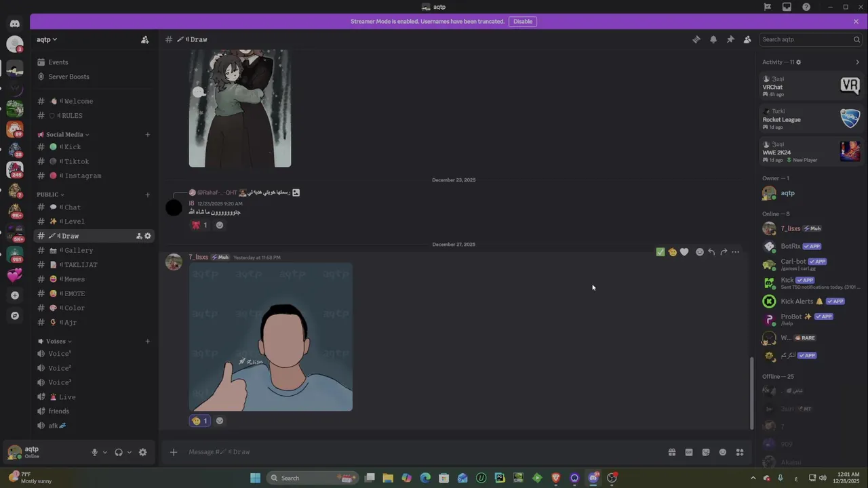Join the Live voice channel

(x=94, y=397)
